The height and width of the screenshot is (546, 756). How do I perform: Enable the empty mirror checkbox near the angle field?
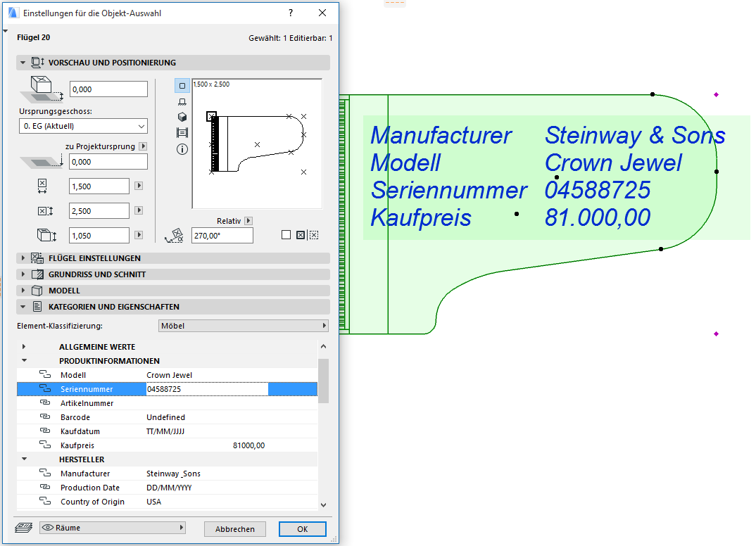coord(286,233)
